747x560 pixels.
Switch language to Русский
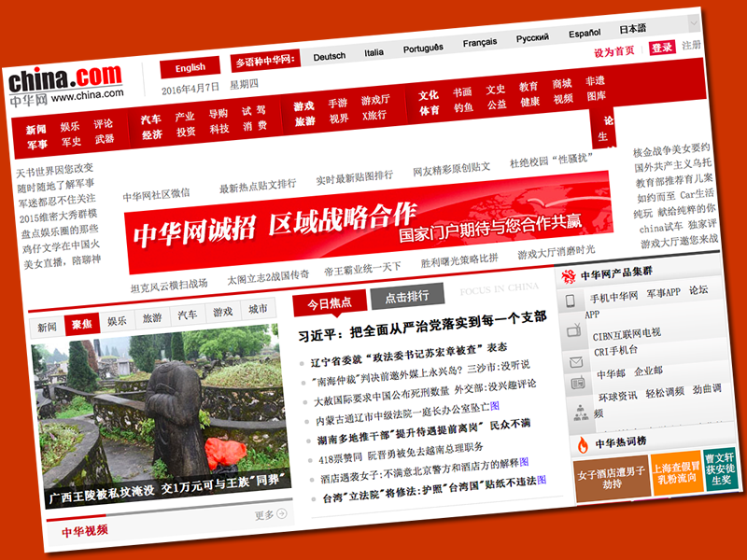pyautogui.click(x=532, y=37)
